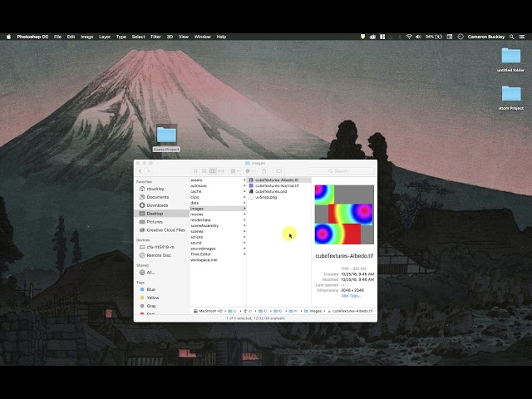Image resolution: width=532 pixels, height=399 pixels.
Task: Select Desktop in Finder sidebar
Action: point(162,214)
